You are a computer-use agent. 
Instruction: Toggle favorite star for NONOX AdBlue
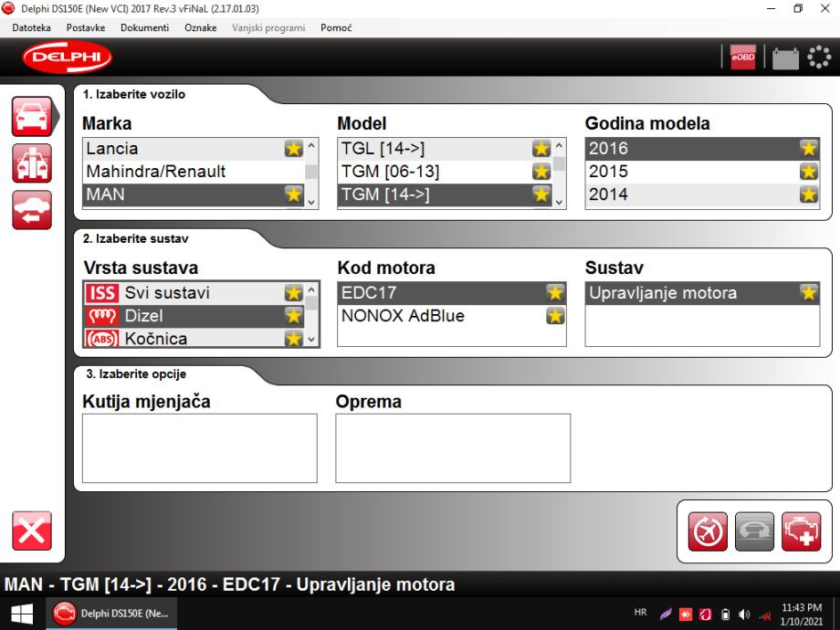(555, 316)
